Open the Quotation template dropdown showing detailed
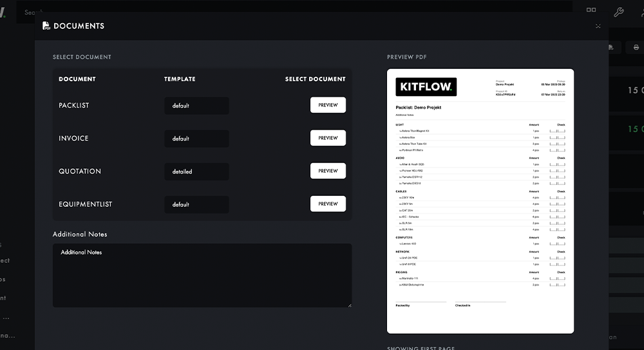644x350 pixels. coord(196,171)
